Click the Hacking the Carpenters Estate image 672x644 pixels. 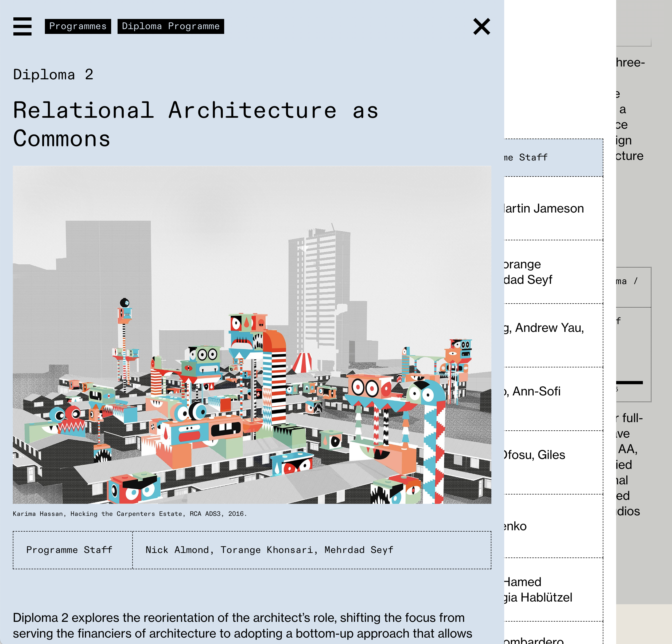click(252, 335)
